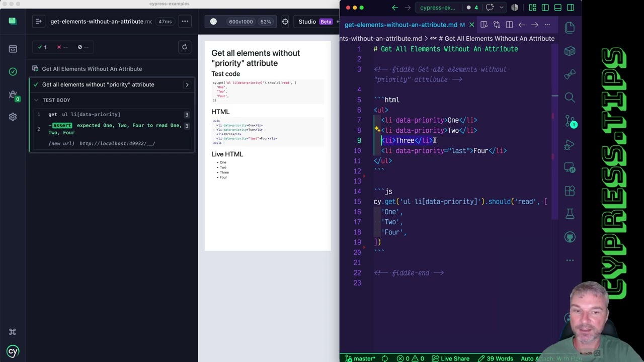The width and height of the screenshot is (644, 362).
Task: Go back with VS Code title bar arrow
Action: point(395,8)
